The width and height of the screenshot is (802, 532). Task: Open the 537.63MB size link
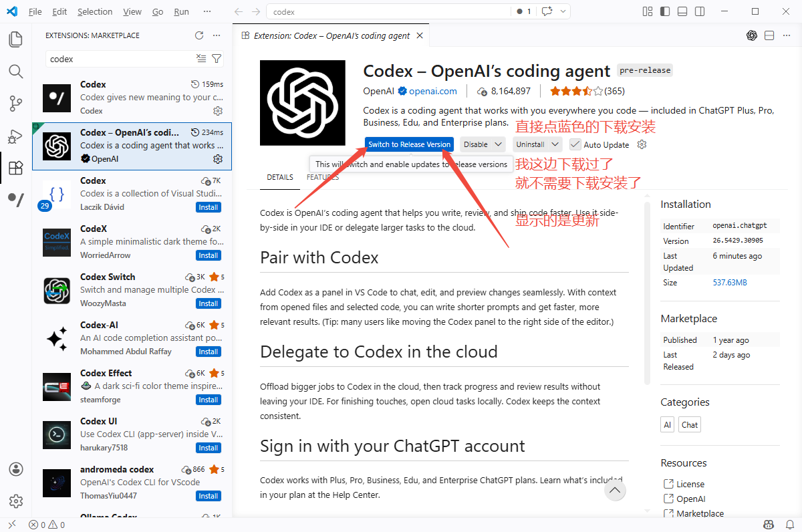tap(730, 283)
